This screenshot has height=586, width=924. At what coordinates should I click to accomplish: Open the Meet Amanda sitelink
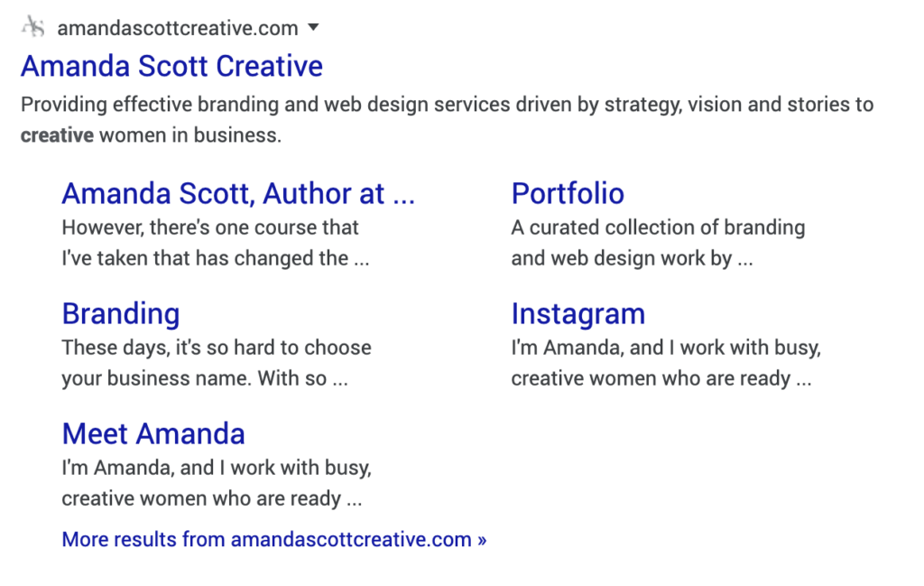(153, 433)
